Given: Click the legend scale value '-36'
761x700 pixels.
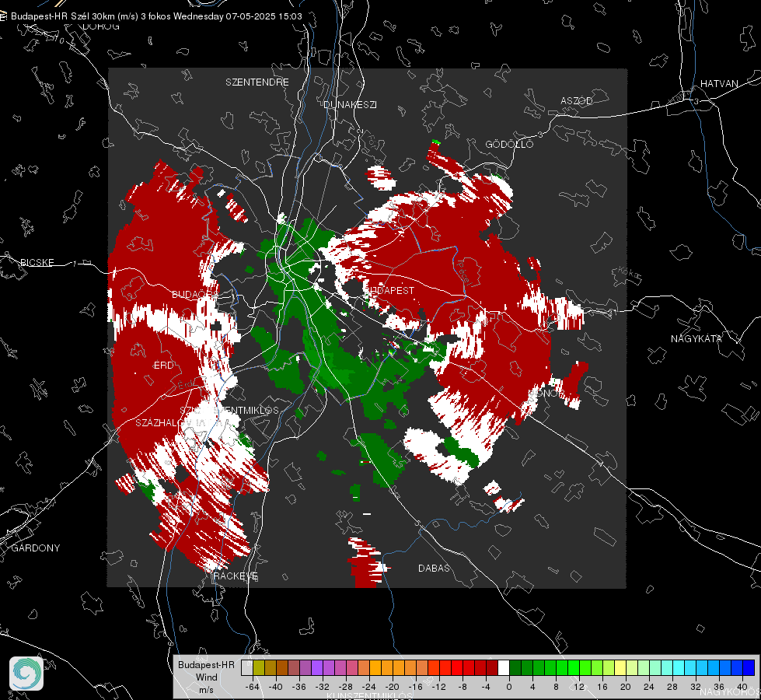Looking at the screenshot, I should 299,687.
